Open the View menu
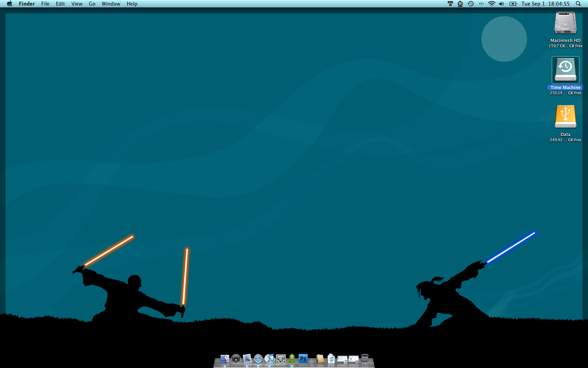Viewport: 588px width, 368px height. 77,4
